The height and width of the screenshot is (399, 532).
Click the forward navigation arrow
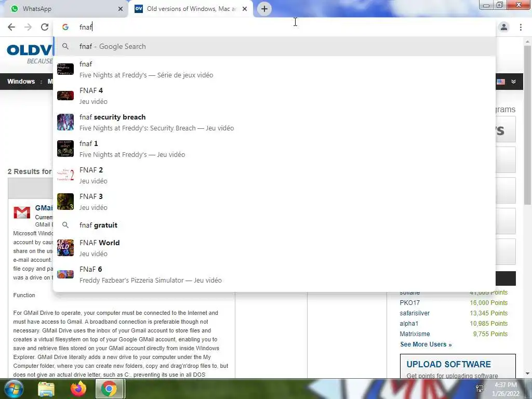pyautogui.click(x=28, y=27)
